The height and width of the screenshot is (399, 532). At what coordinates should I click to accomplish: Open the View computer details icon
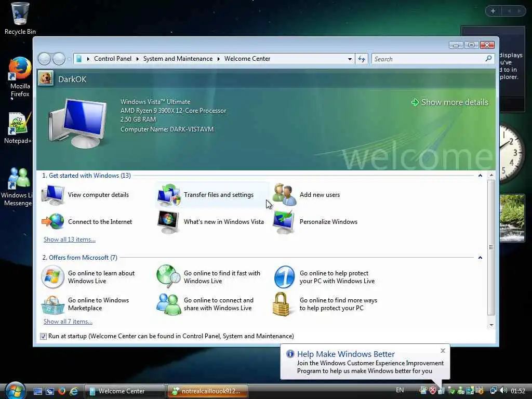tap(52, 195)
